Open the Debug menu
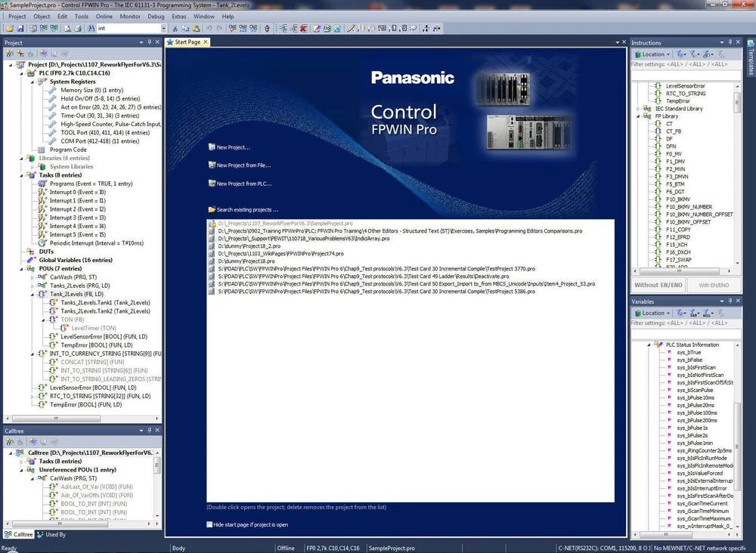This screenshot has width=756, height=553. [156, 16]
